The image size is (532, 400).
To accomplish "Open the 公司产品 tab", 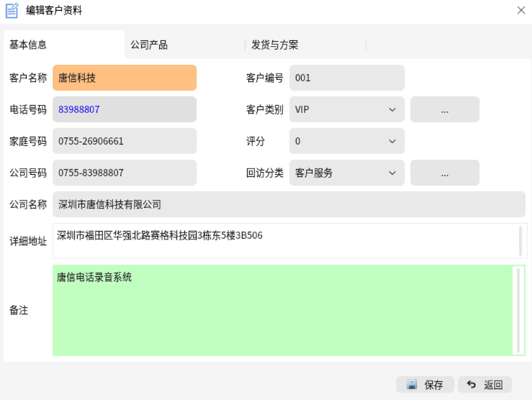I will [x=185, y=45].
